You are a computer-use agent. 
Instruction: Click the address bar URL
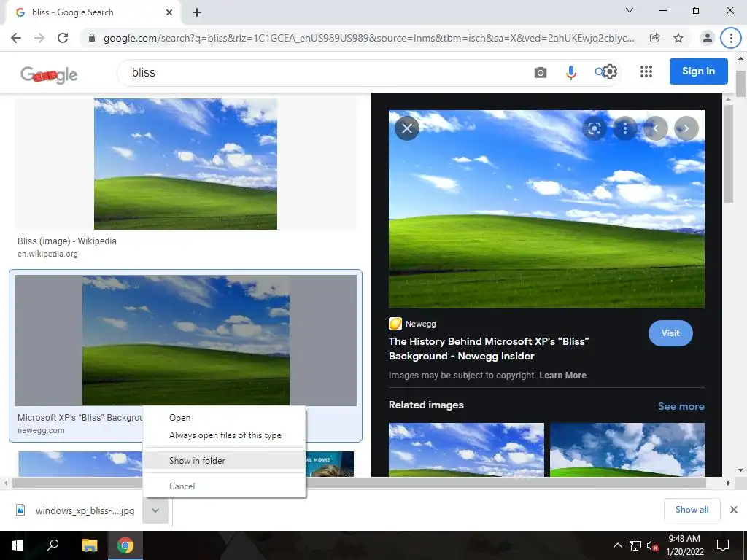click(368, 38)
